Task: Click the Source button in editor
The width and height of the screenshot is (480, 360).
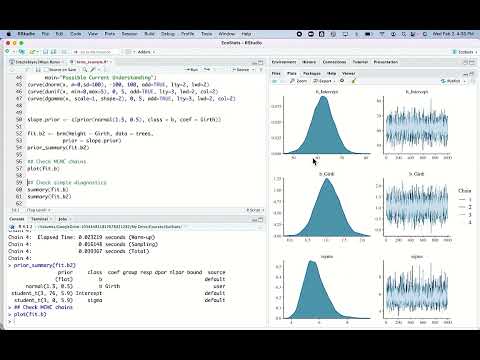Action: pos(241,70)
